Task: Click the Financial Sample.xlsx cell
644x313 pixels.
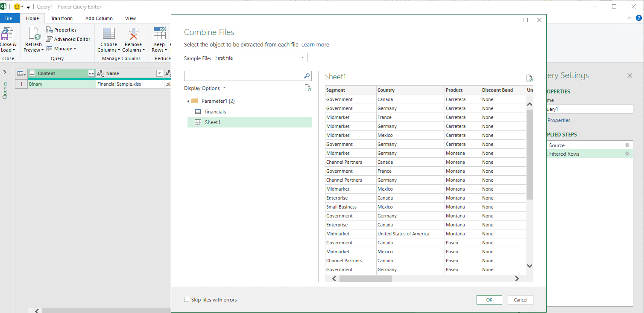Action: (130, 84)
